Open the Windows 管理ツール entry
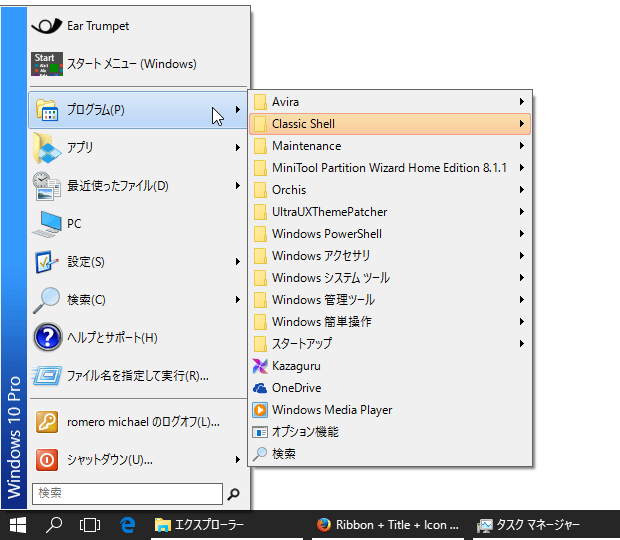Image resolution: width=620 pixels, height=540 pixels. 390,300
